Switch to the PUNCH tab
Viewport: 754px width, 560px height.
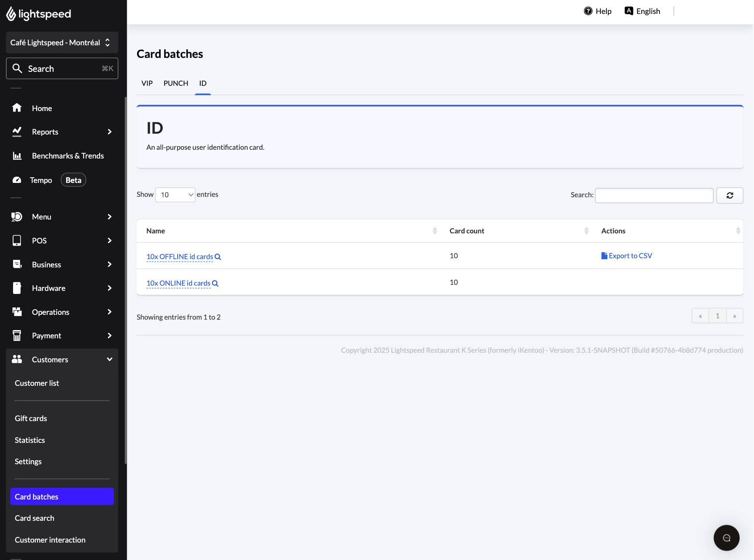[x=175, y=83]
